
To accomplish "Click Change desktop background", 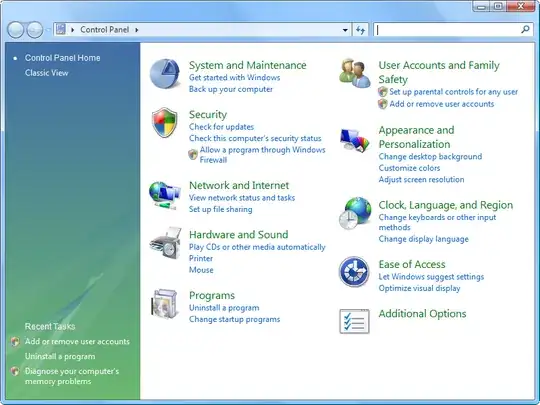I will click(430, 156).
